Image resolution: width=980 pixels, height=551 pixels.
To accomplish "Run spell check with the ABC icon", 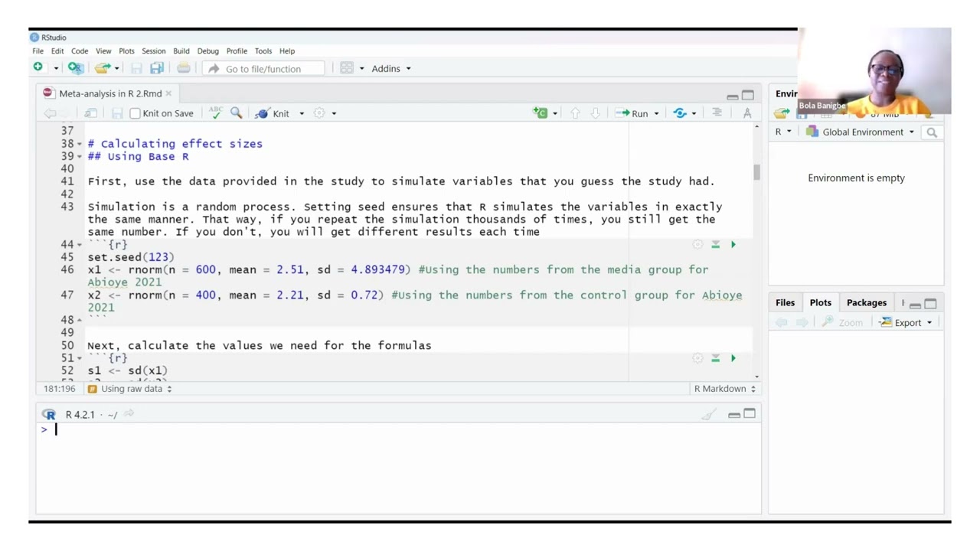I will (216, 112).
